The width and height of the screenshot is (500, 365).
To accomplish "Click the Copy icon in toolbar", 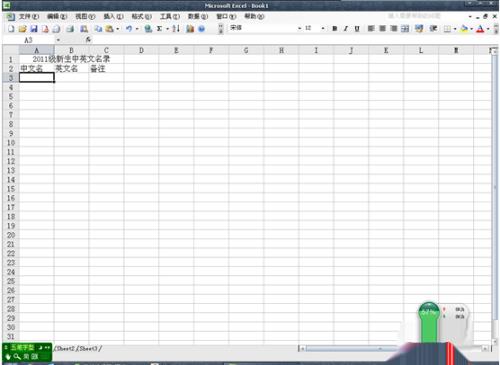I will click(x=98, y=29).
